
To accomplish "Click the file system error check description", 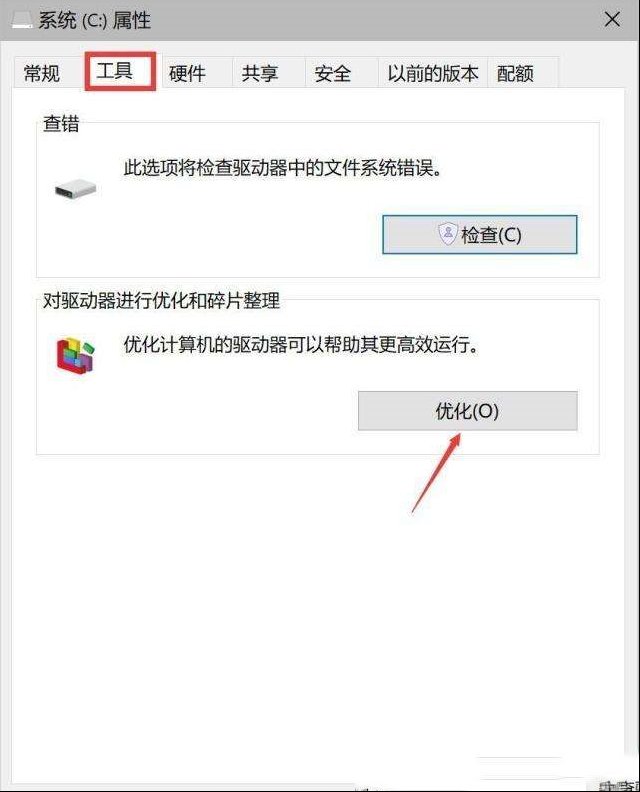I will click(283, 168).
